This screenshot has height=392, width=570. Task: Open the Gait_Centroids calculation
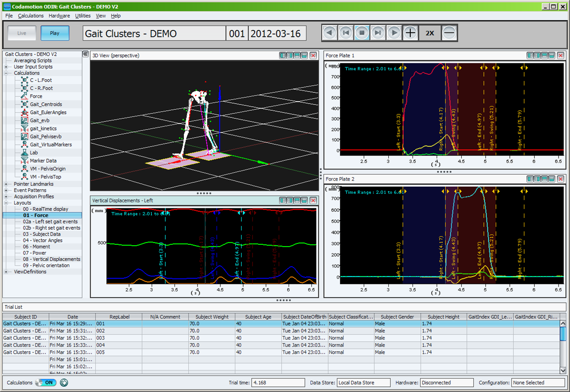point(46,104)
